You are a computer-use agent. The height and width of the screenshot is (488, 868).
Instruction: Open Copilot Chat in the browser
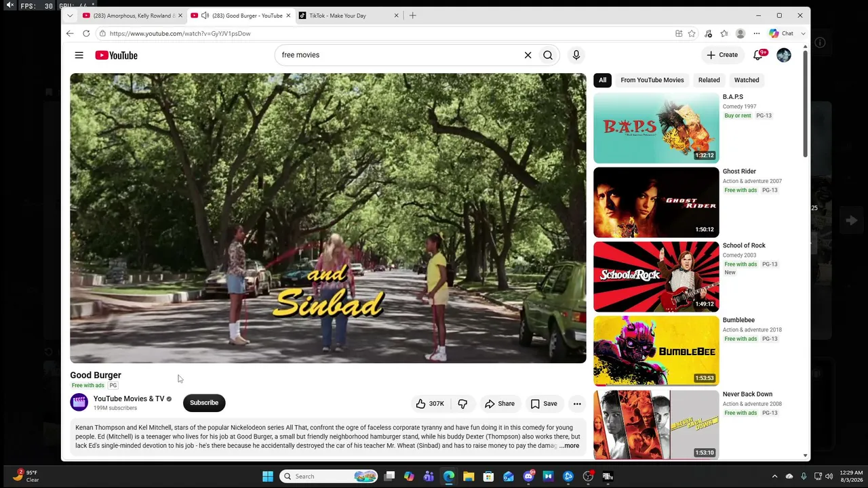pyautogui.click(x=781, y=33)
